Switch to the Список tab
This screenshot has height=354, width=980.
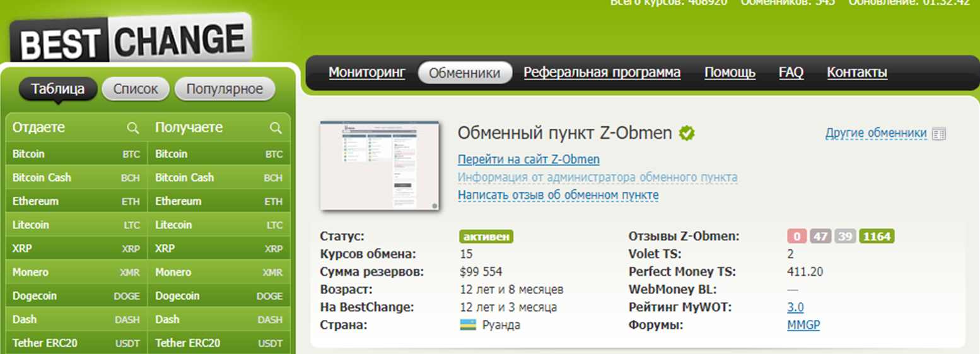136,89
